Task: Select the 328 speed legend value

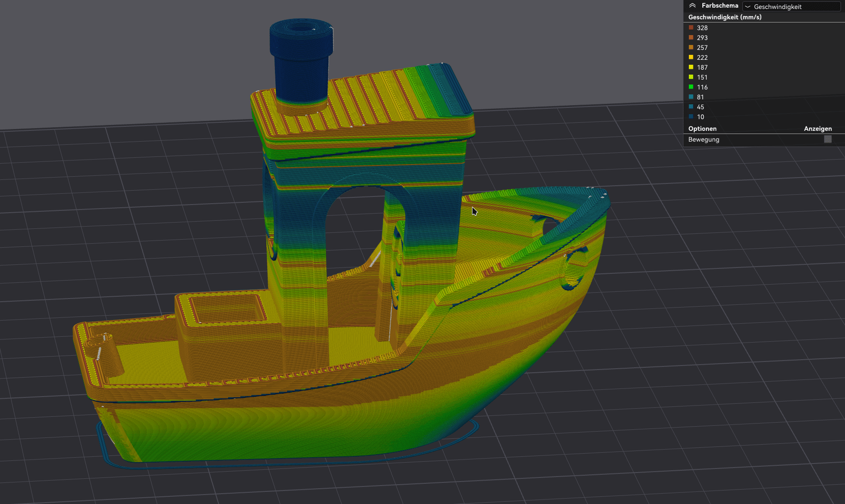Action: 702,28
